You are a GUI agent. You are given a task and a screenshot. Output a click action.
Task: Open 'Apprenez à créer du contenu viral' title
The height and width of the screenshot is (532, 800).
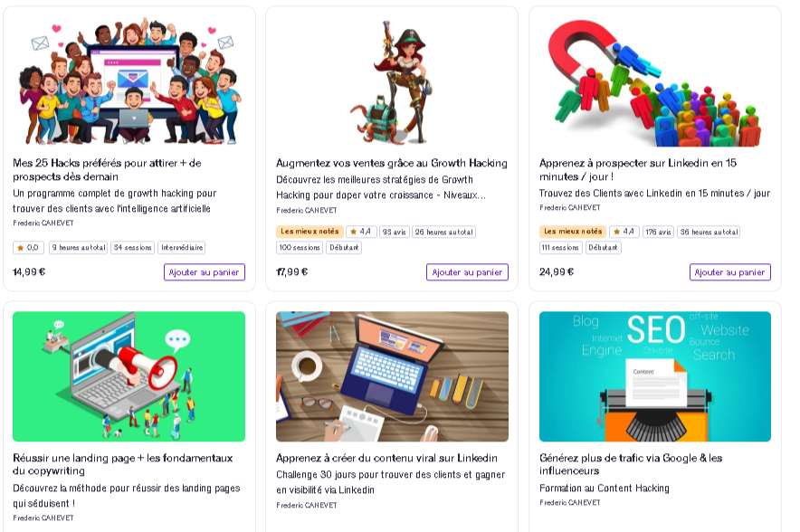(386, 458)
